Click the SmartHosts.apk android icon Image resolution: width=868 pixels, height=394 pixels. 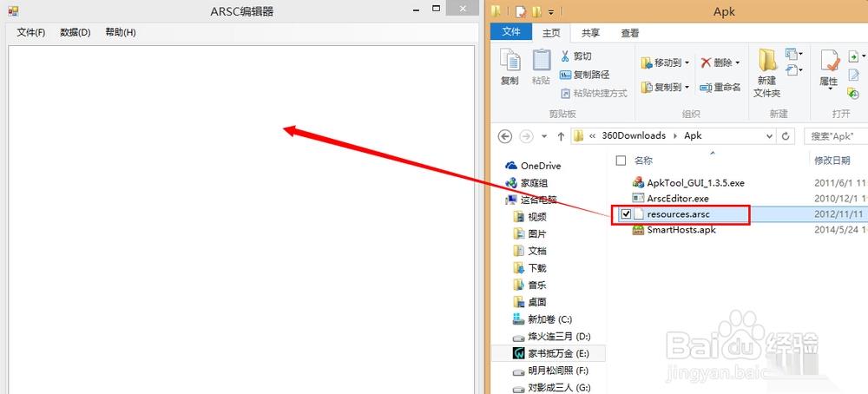[638, 230]
